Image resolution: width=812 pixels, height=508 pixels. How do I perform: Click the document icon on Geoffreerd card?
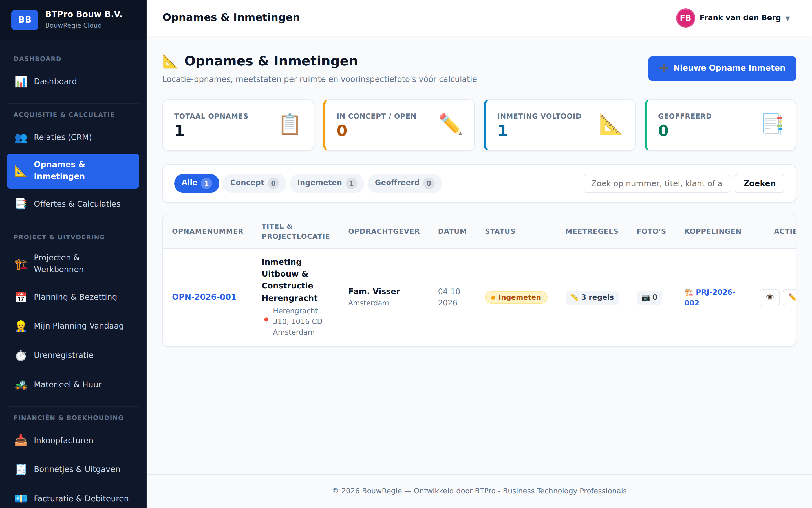click(x=772, y=125)
